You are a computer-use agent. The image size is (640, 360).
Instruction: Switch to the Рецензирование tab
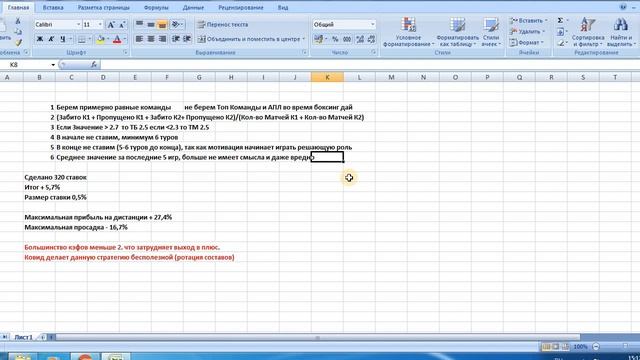240,7
